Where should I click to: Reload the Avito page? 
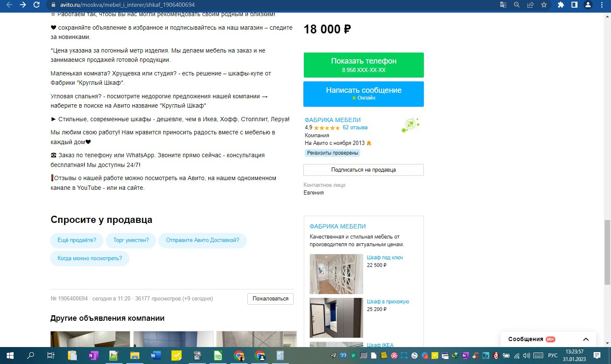pyautogui.click(x=36, y=5)
